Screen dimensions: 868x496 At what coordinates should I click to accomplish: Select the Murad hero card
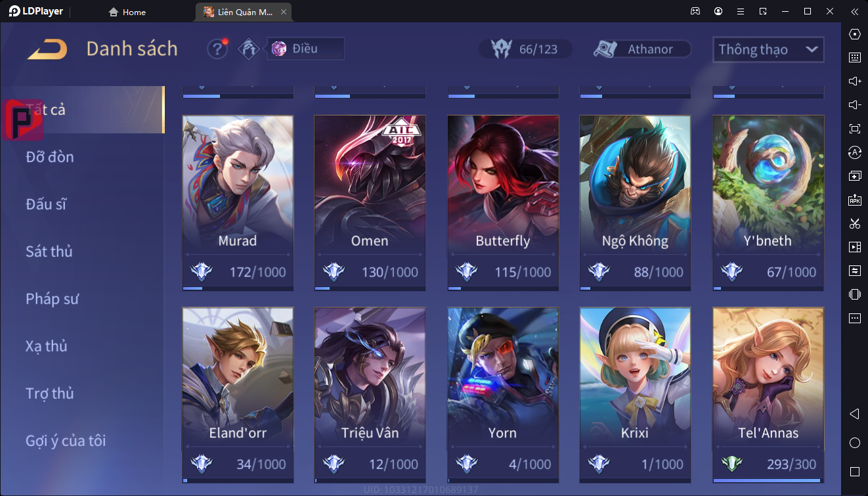[238, 203]
